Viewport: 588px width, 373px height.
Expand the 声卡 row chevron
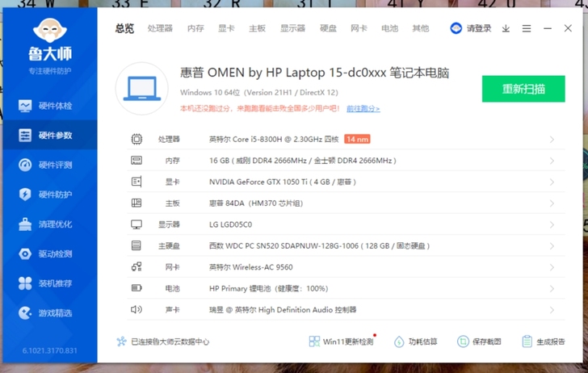[552, 310]
